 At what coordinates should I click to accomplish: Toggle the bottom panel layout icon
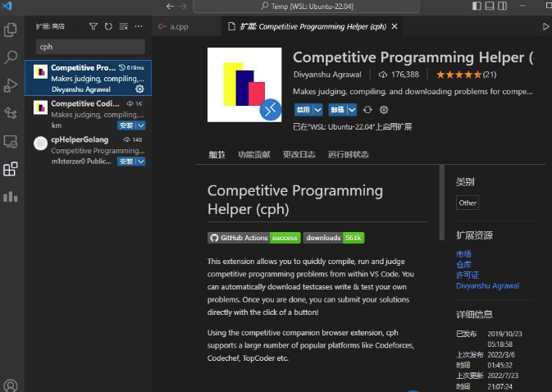[490, 6]
